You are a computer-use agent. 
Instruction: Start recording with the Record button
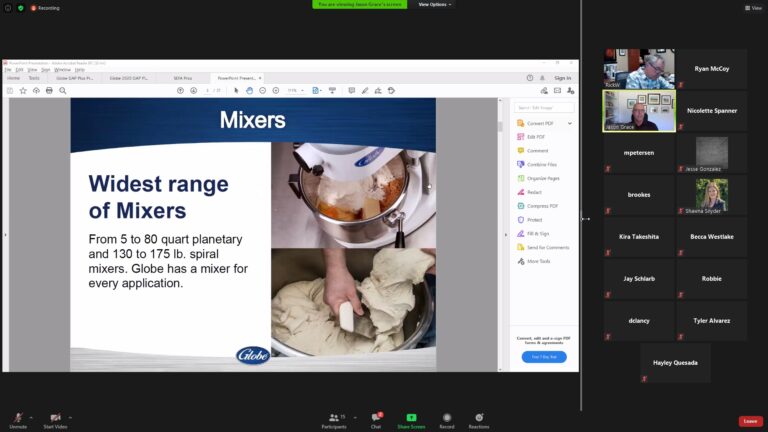click(447, 420)
